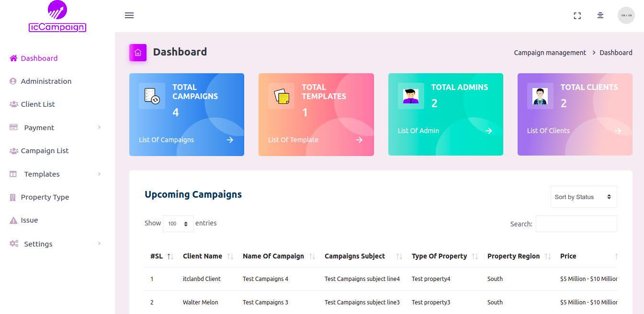Open the List Of Campaigns link
Image resolution: width=644 pixels, height=314 pixels.
[x=166, y=140]
